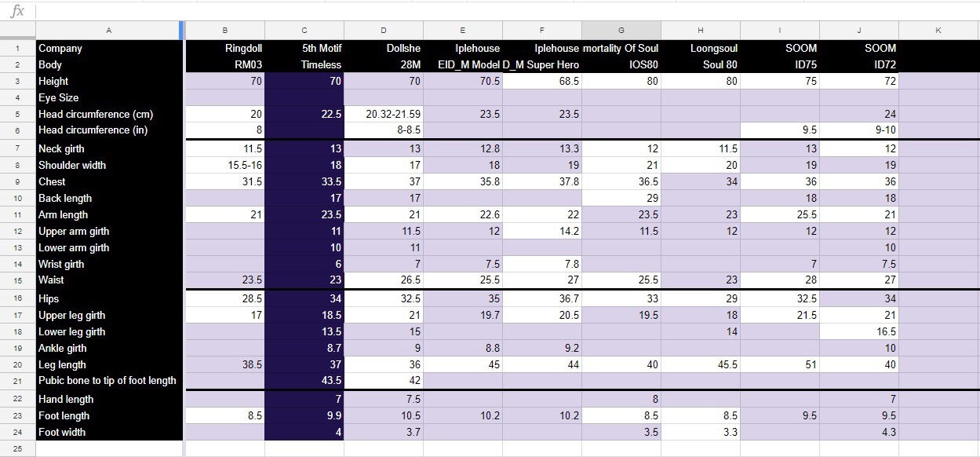Select the "36.7" hips cell

[x=542, y=298]
